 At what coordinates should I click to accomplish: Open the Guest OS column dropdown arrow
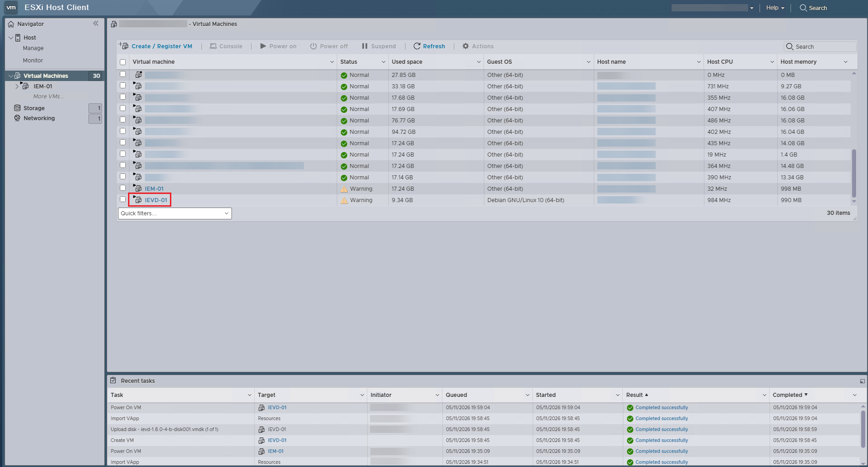click(x=589, y=62)
